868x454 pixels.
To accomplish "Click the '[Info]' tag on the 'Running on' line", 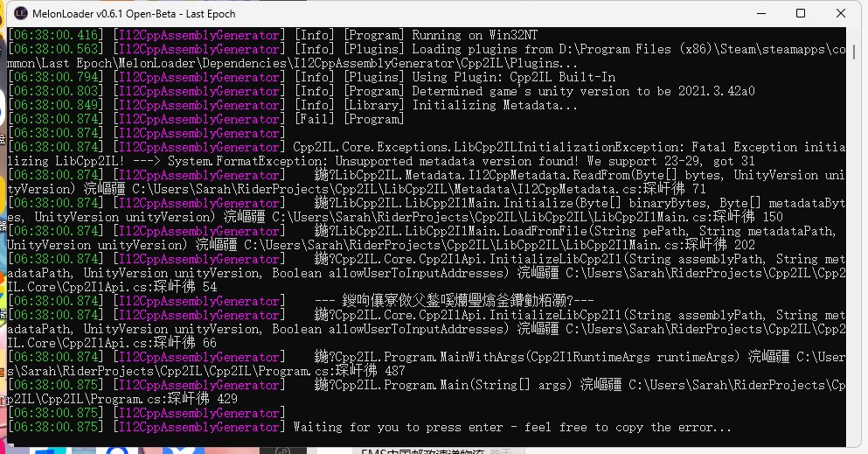I will [x=315, y=35].
